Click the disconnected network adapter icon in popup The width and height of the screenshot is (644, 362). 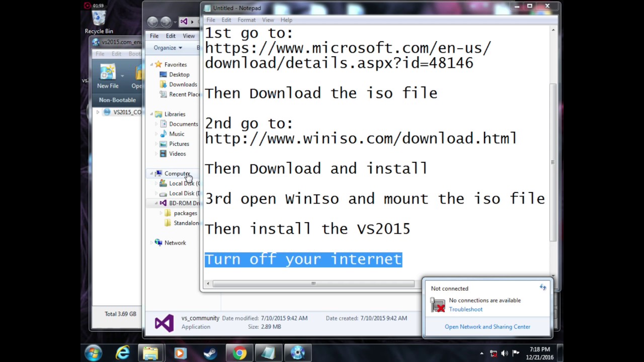(x=437, y=305)
